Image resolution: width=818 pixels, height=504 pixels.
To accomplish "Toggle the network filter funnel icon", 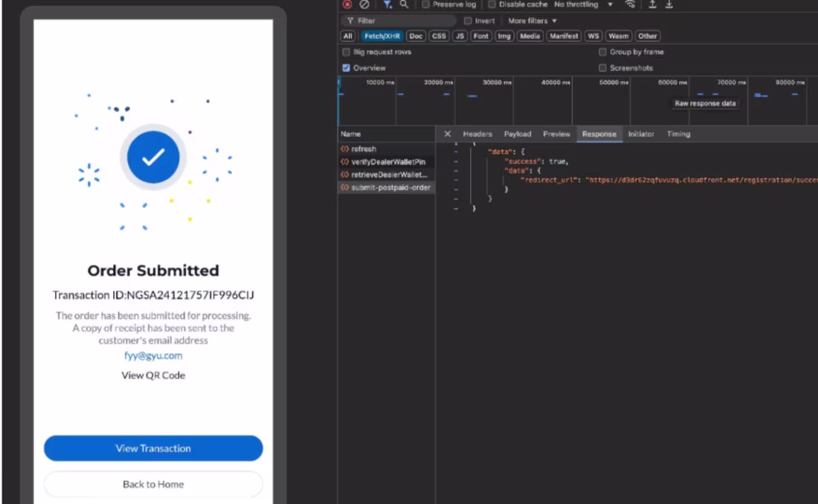I will click(x=387, y=4).
